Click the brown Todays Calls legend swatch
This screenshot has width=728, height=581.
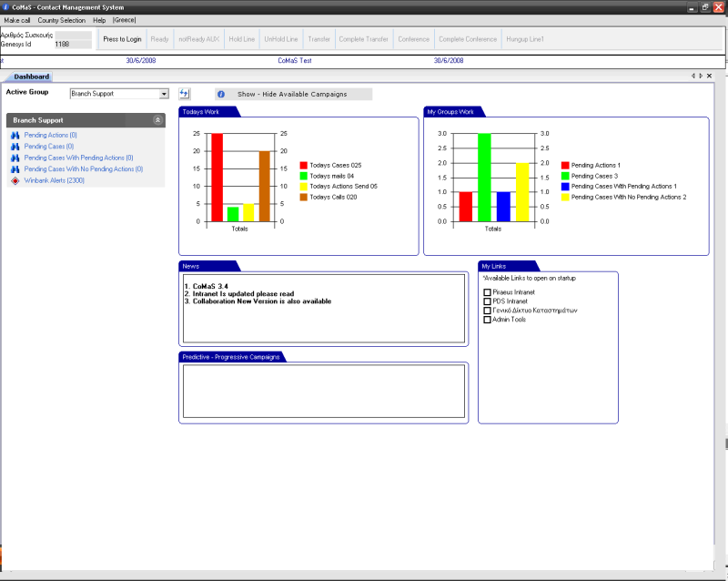pos(304,197)
